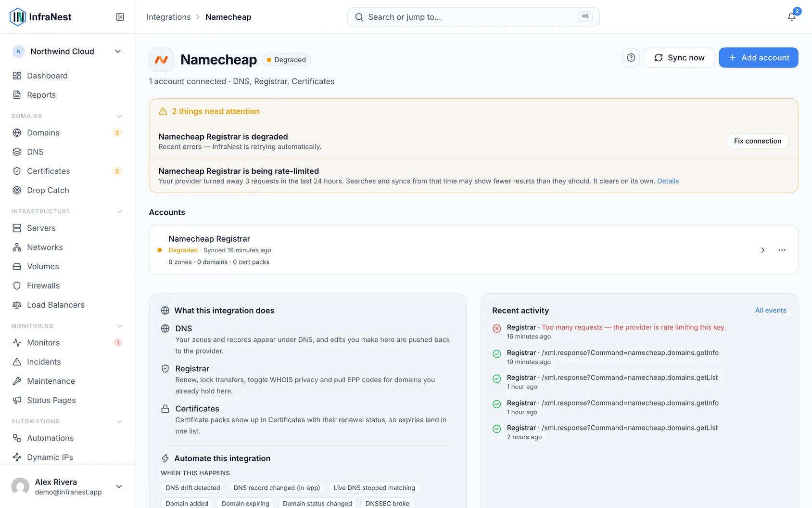Focus the Search or jump to field
812x508 pixels.
(473, 17)
